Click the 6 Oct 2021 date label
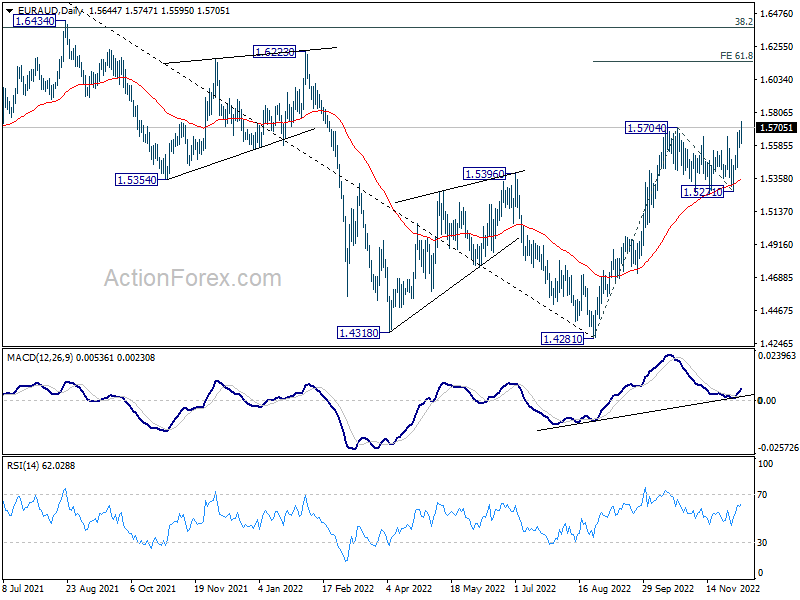 pyautogui.click(x=153, y=588)
